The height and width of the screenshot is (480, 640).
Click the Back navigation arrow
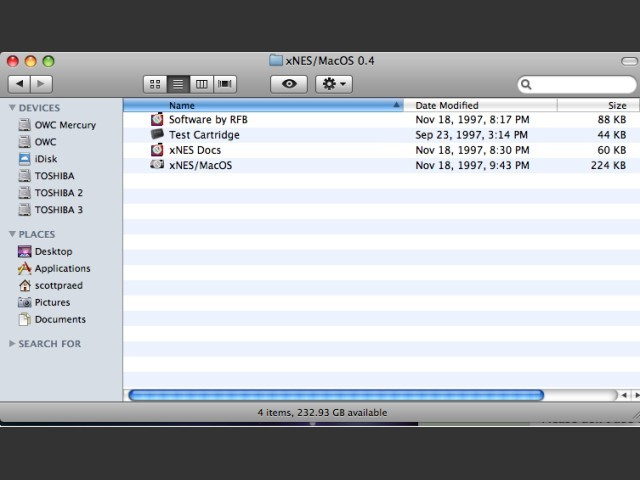21,84
